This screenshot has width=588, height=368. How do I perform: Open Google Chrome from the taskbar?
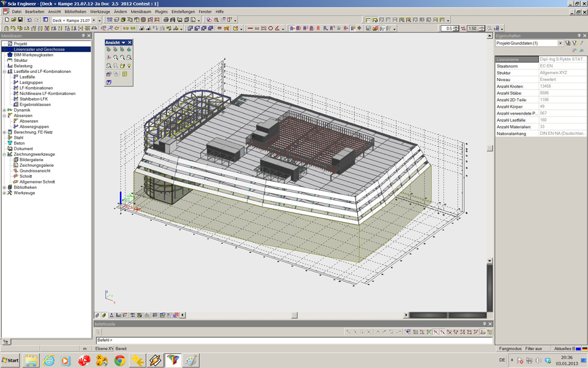coord(119,360)
